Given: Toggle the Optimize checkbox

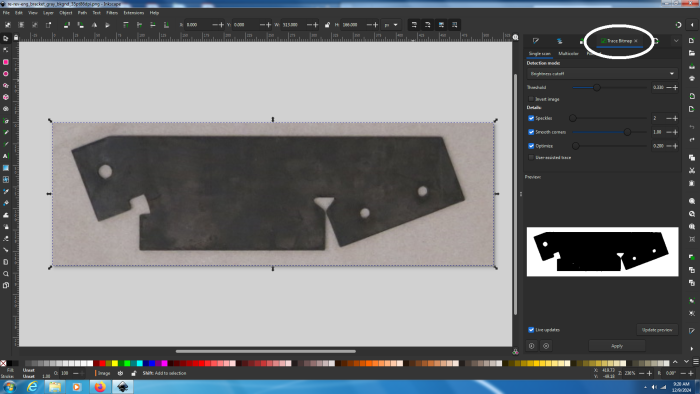Looking at the screenshot, I should (x=531, y=146).
